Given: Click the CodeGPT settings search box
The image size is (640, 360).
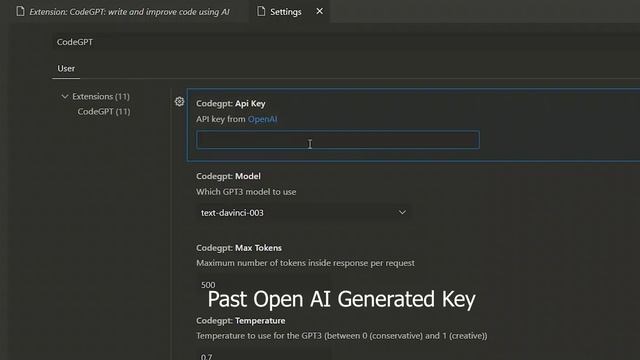Looking at the screenshot, I should coord(347,42).
